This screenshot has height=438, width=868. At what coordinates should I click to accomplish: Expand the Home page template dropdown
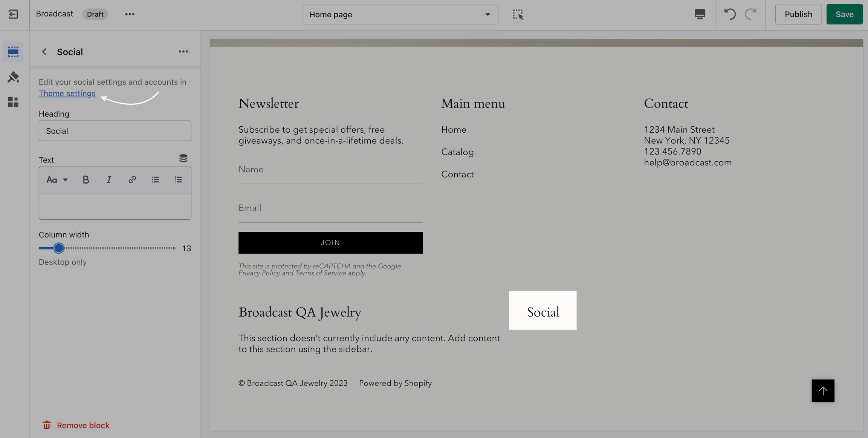400,14
